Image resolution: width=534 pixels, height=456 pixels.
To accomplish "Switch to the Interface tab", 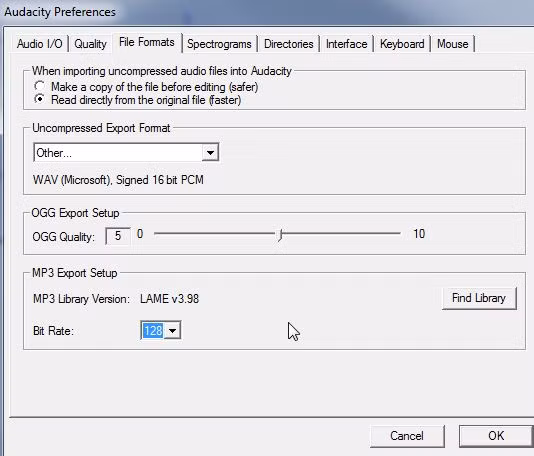I will pyautogui.click(x=346, y=44).
